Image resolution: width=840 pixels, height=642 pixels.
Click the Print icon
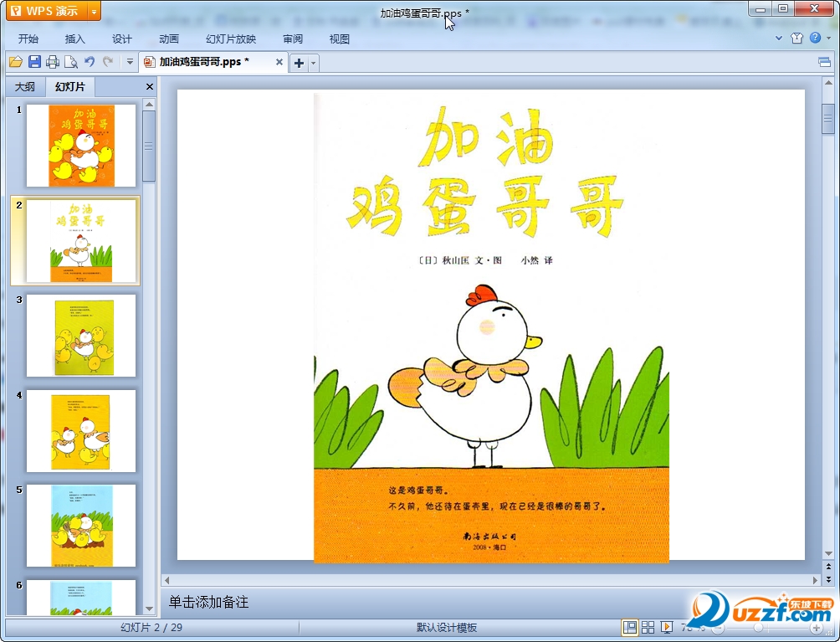click(x=53, y=62)
